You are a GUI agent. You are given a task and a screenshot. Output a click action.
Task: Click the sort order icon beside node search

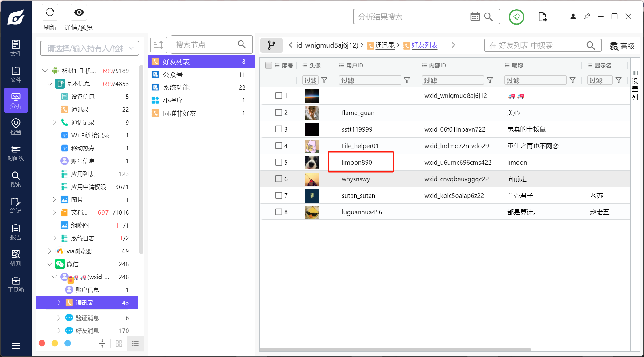click(158, 45)
